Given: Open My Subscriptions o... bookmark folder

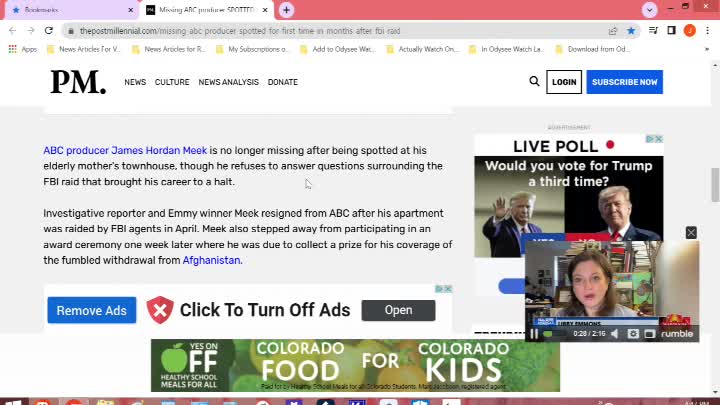Looking at the screenshot, I should (x=253, y=49).
